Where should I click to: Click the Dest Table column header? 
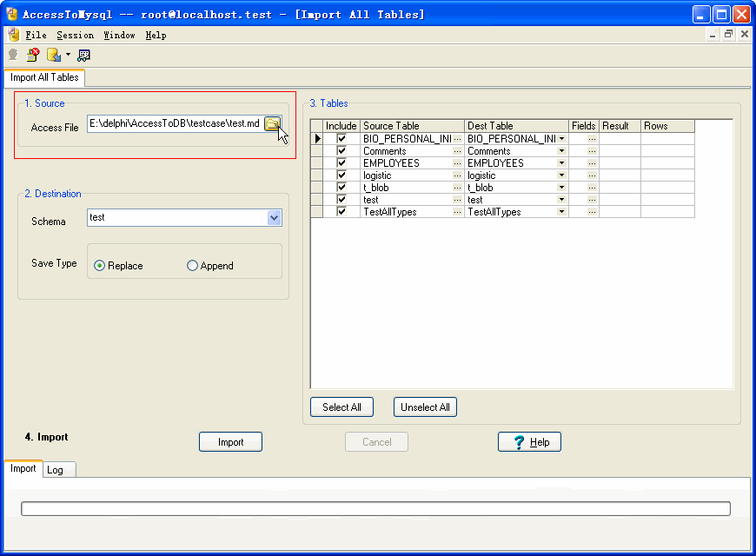[516, 126]
